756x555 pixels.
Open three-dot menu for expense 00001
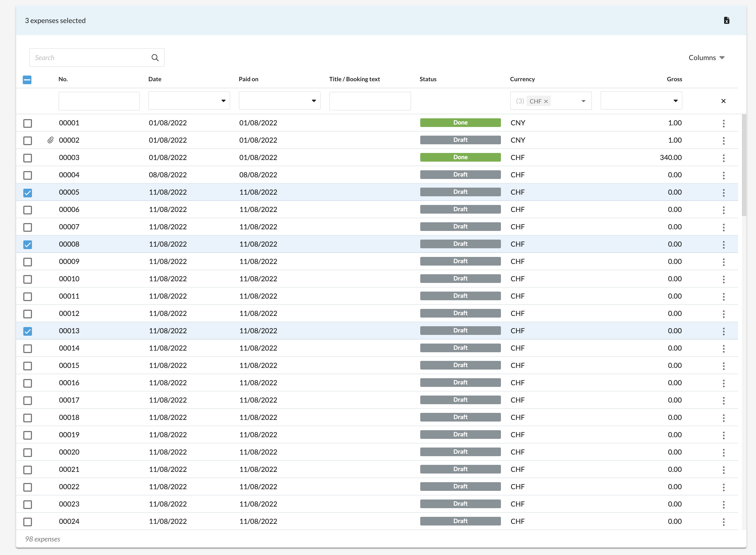pos(724,123)
